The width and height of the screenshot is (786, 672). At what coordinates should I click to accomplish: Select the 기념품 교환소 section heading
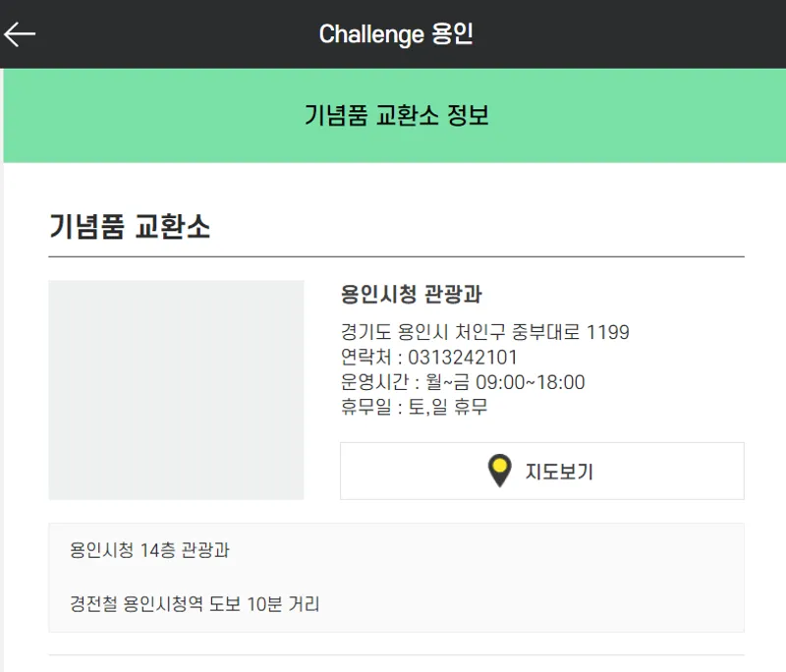[130, 226]
